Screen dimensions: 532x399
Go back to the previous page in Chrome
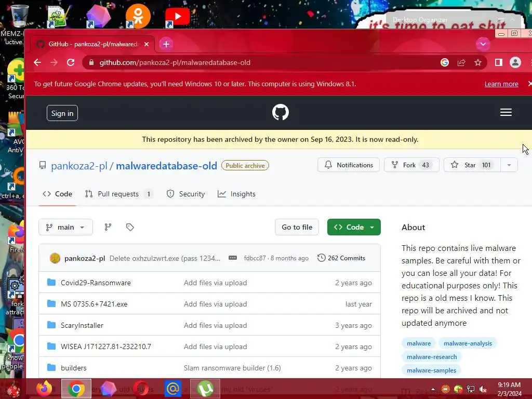coord(37,62)
